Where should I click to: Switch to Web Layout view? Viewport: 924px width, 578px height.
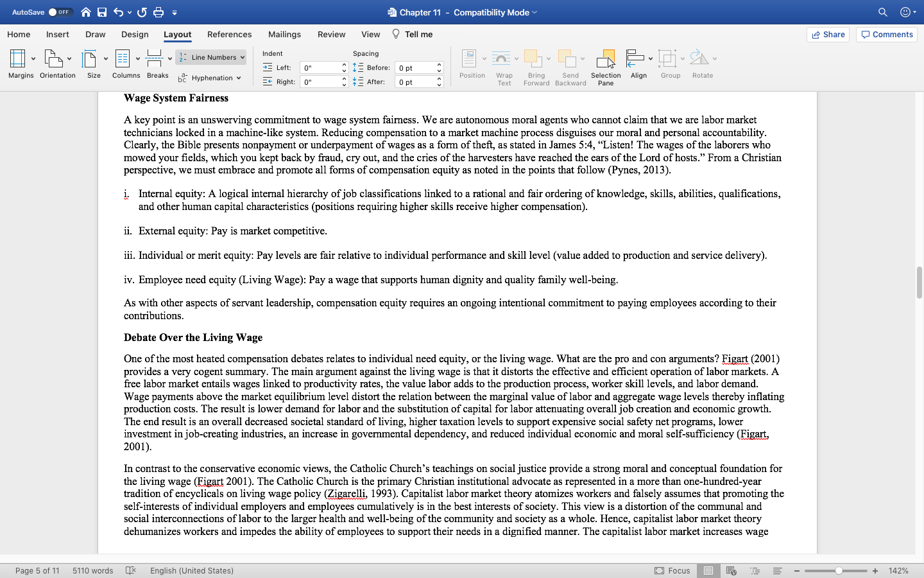click(731, 570)
